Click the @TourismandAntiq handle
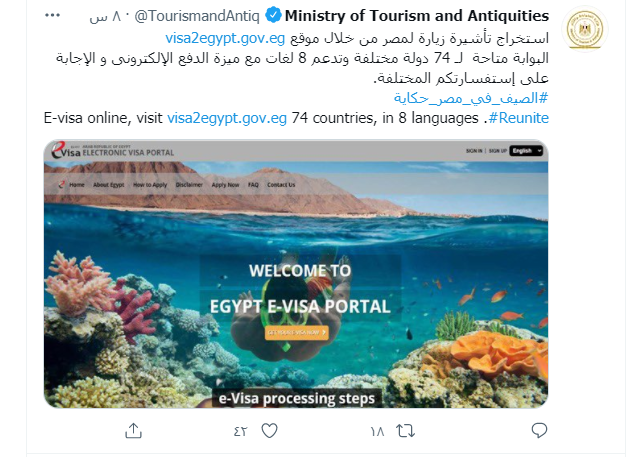Screen dimensions: 630x457 click(x=197, y=16)
